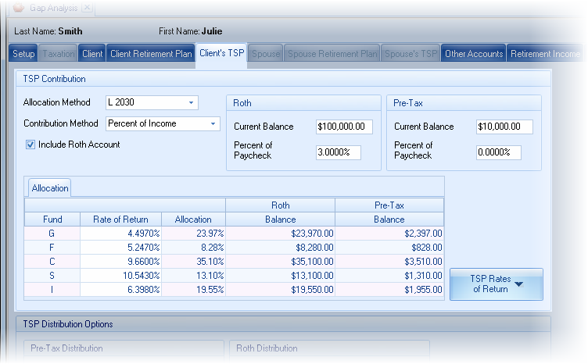Switch to the Setup tab
This screenshot has height=364, width=588.
click(23, 54)
